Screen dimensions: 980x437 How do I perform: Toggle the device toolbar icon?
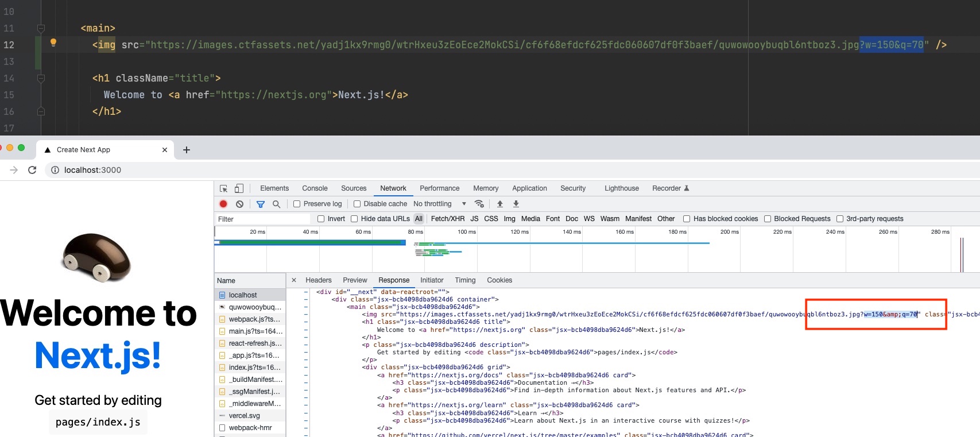tap(239, 188)
